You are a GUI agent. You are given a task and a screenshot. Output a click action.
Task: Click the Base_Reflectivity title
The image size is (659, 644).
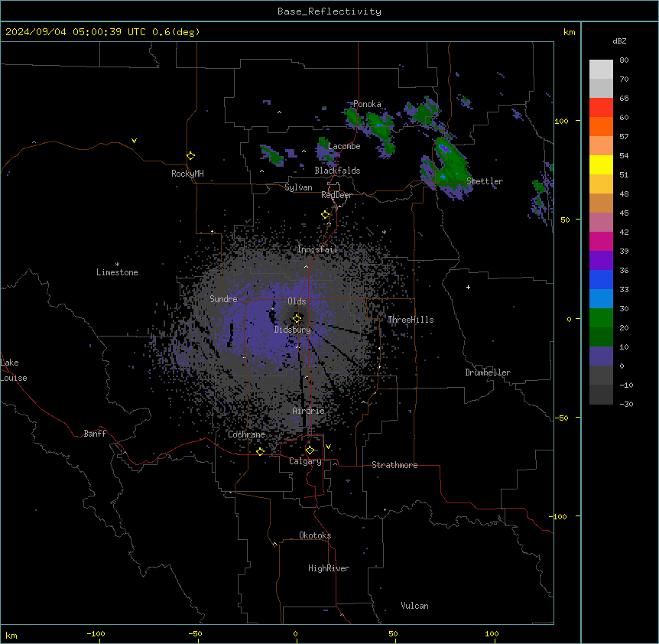(x=329, y=11)
